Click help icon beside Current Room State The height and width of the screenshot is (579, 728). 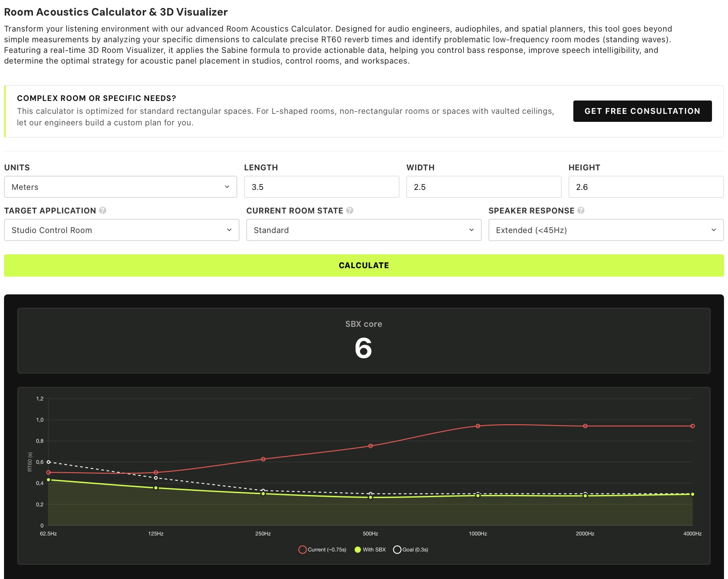[x=350, y=210]
